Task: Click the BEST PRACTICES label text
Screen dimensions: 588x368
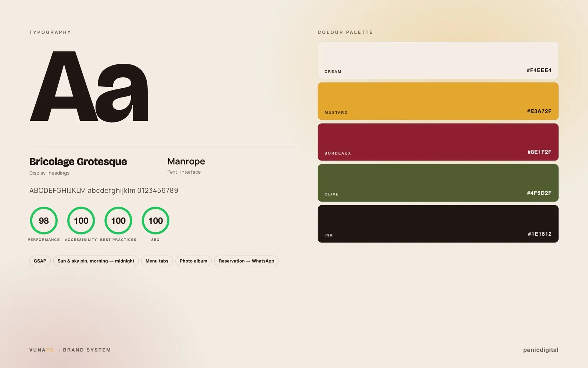Action: [x=118, y=240]
